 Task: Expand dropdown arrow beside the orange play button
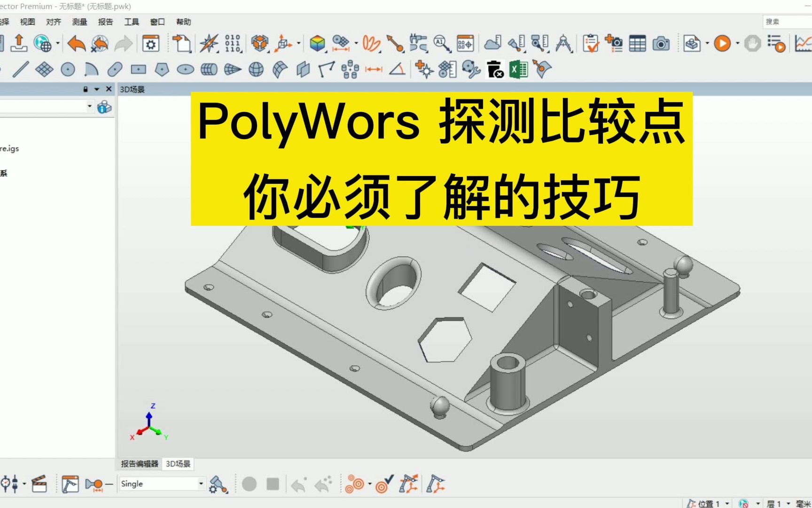tap(737, 44)
